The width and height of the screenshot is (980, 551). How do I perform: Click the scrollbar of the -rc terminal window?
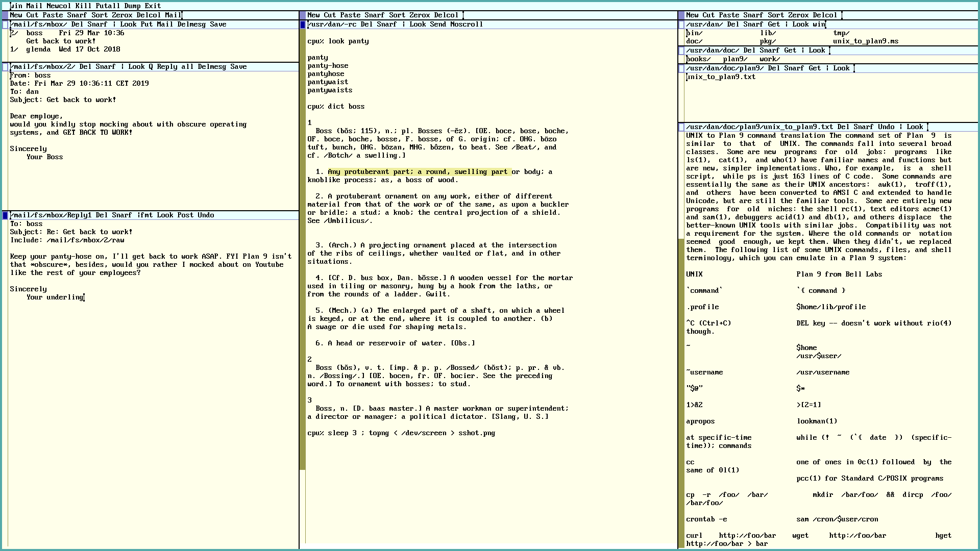[303, 255]
